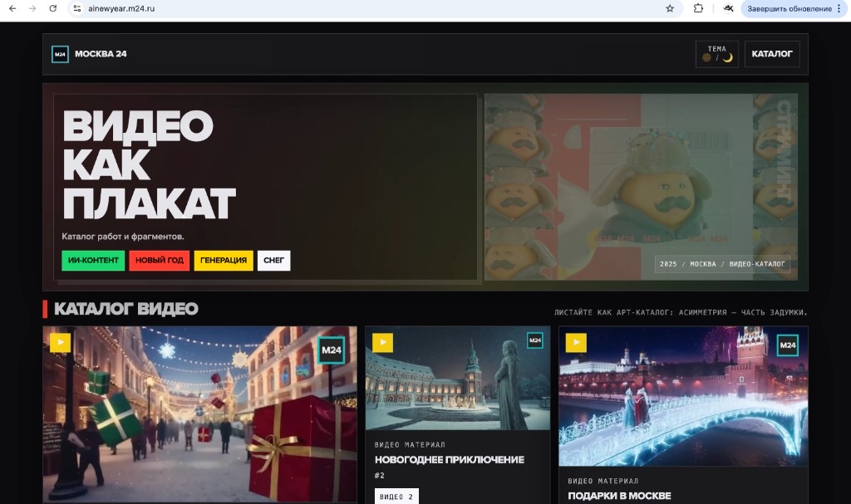Open the ПОДАРКИ В МОСКВЕ title
The width and height of the screenshot is (851, 504).
(619, 496)
